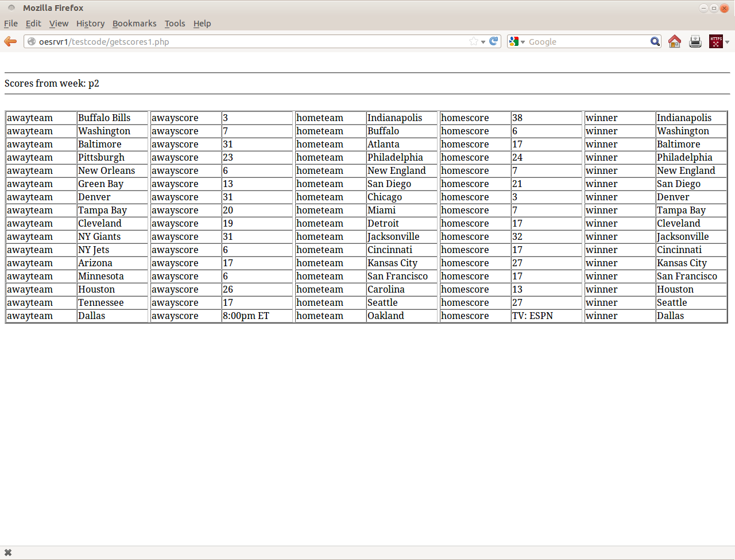
Task: Open the browser home page
Action: (674, 41)
